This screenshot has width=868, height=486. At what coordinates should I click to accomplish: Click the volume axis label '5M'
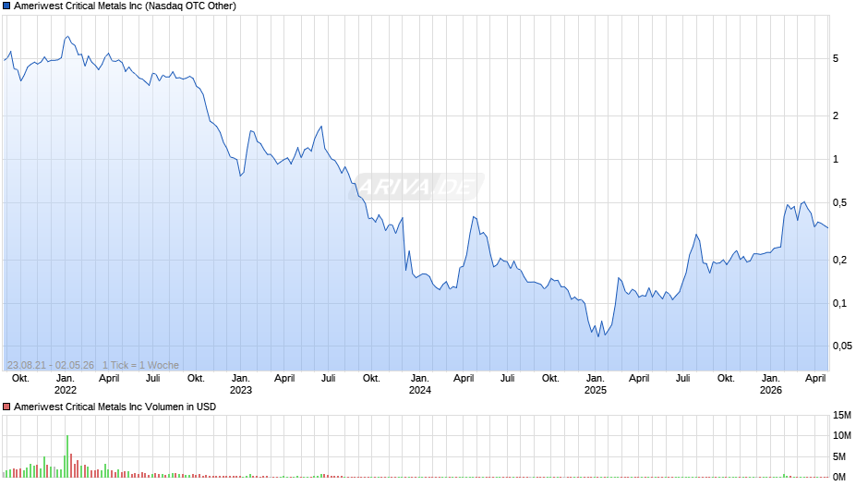839,456
